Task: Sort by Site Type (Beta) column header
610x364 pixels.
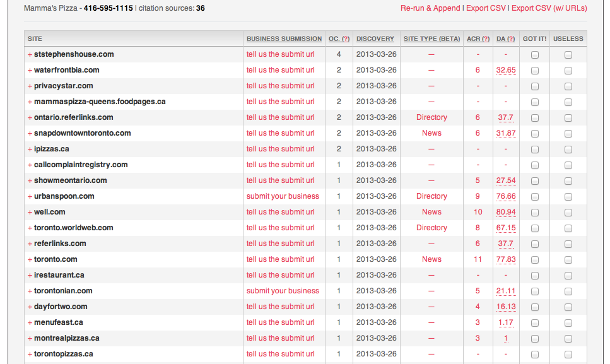Action: click(431, 38)
